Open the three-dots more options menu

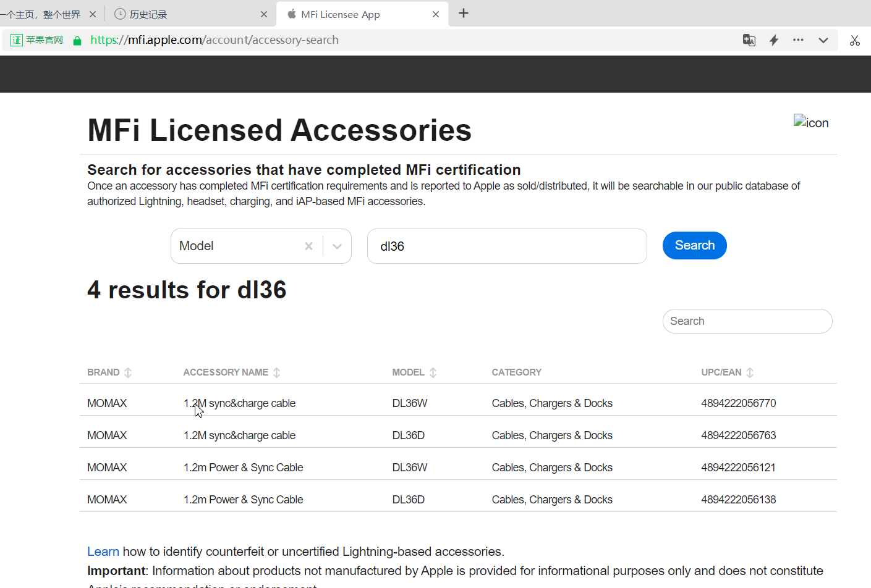click(x=798, y=40)
